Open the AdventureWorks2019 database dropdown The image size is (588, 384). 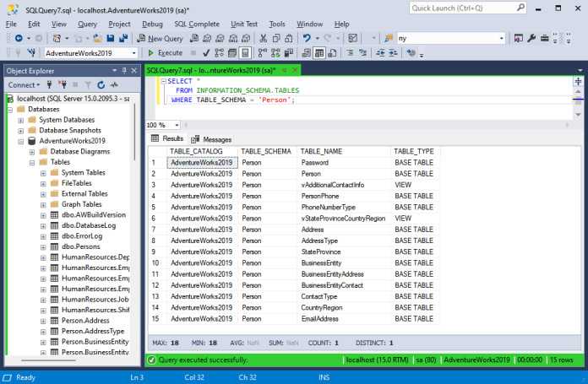click(133, 52)
